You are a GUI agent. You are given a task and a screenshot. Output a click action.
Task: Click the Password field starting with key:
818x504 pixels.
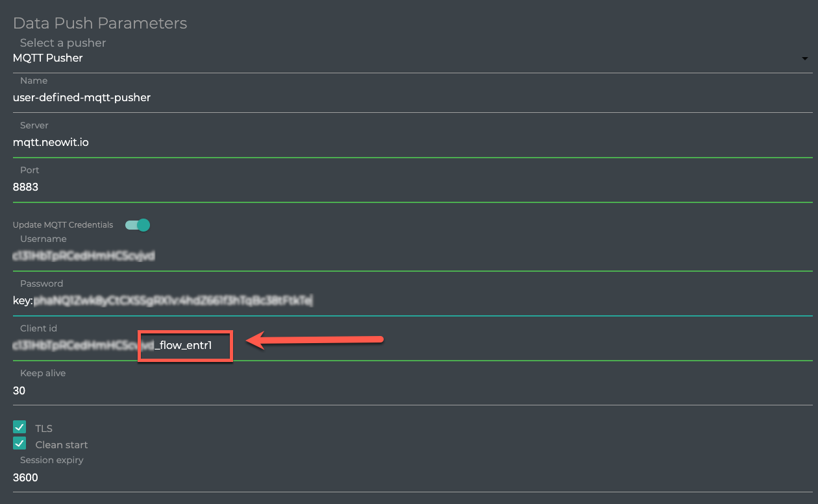tap(162, 300)
